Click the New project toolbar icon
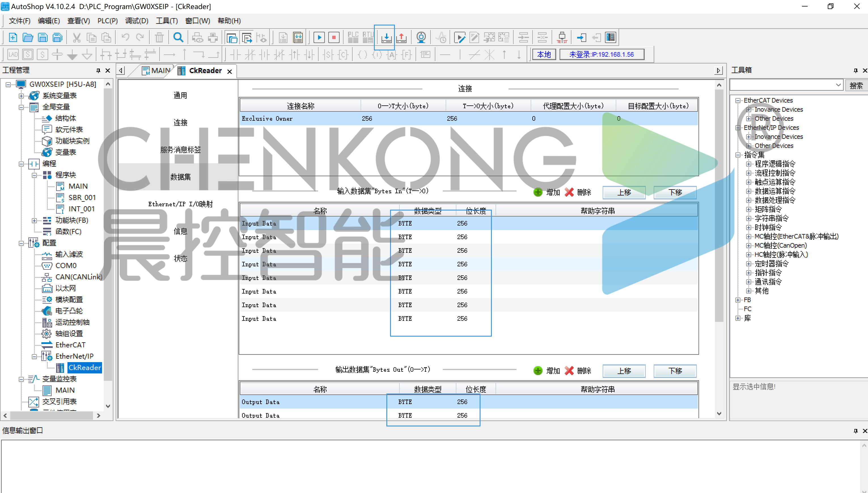 point(13,38)
